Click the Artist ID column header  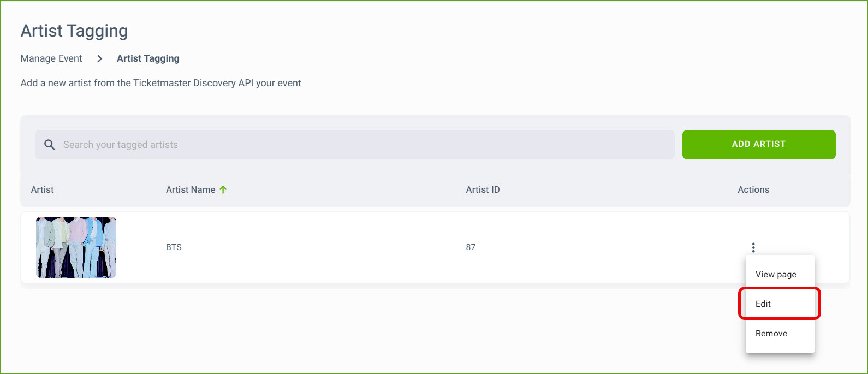click(483, 189)
